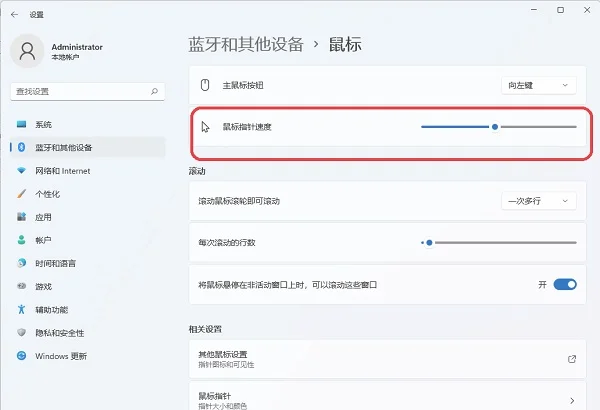
Task: Select 蓝牙和其他设备 in sidebar
Action: 88,147
